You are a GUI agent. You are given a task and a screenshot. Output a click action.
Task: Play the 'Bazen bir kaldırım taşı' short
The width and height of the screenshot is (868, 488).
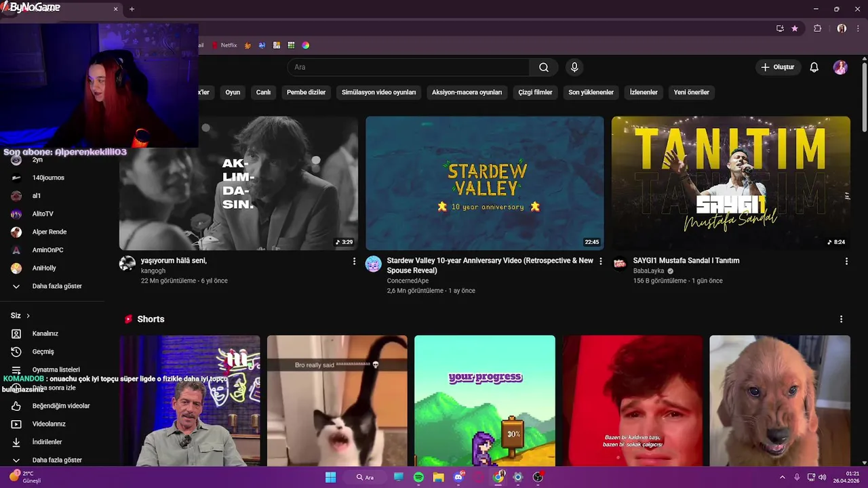pyautogui.click(x=632, y=401)
